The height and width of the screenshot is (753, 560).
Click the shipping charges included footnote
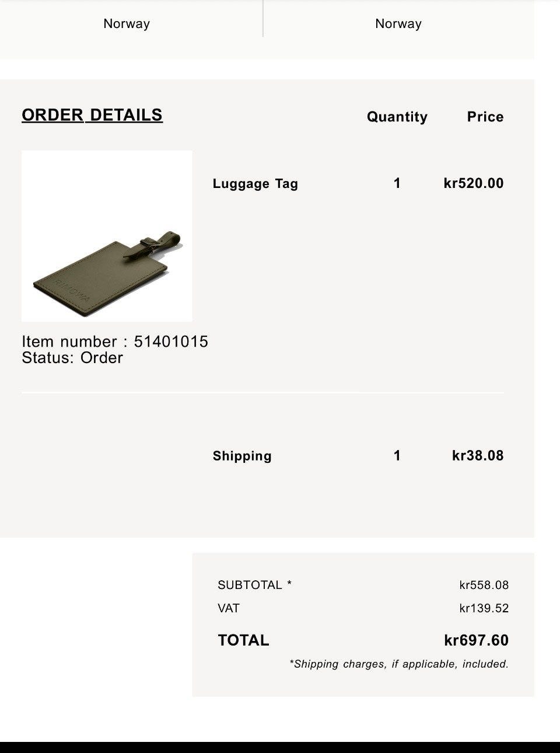(399, 664)
